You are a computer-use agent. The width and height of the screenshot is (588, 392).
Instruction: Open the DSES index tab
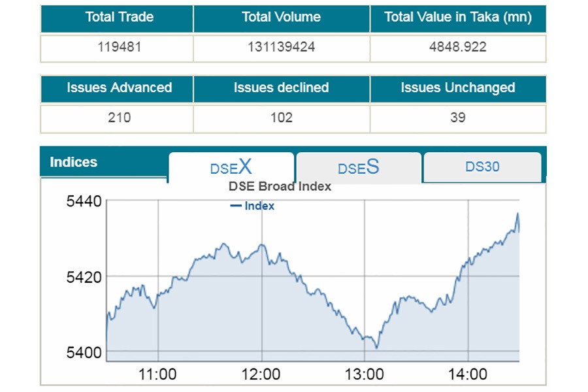point(358,167)
